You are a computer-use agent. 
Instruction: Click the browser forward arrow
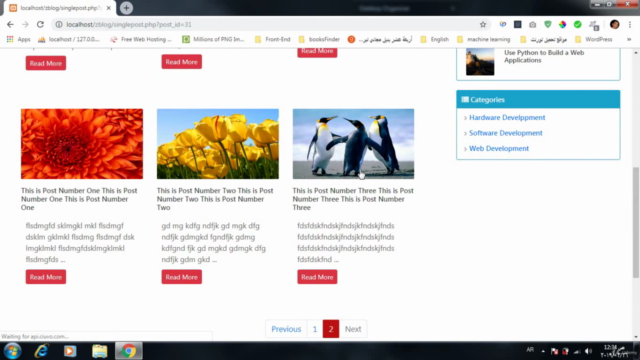tap(25, 24)
